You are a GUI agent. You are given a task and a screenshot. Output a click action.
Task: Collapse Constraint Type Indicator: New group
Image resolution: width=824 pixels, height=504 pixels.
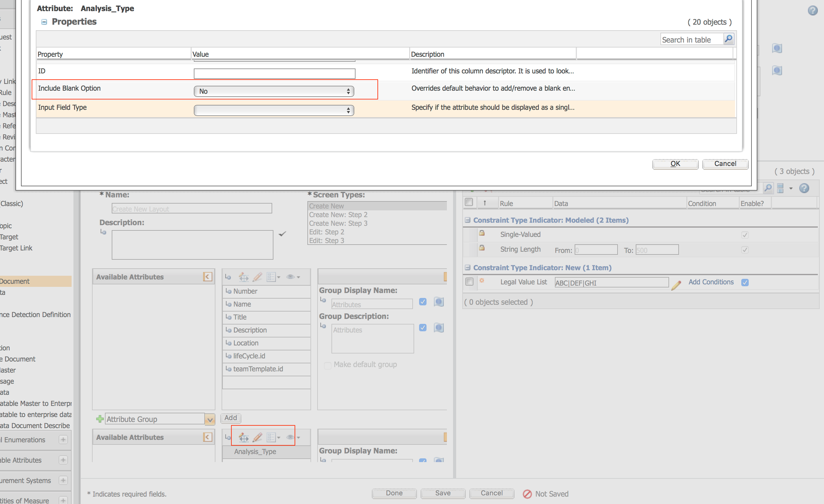[x=468, y=267]
